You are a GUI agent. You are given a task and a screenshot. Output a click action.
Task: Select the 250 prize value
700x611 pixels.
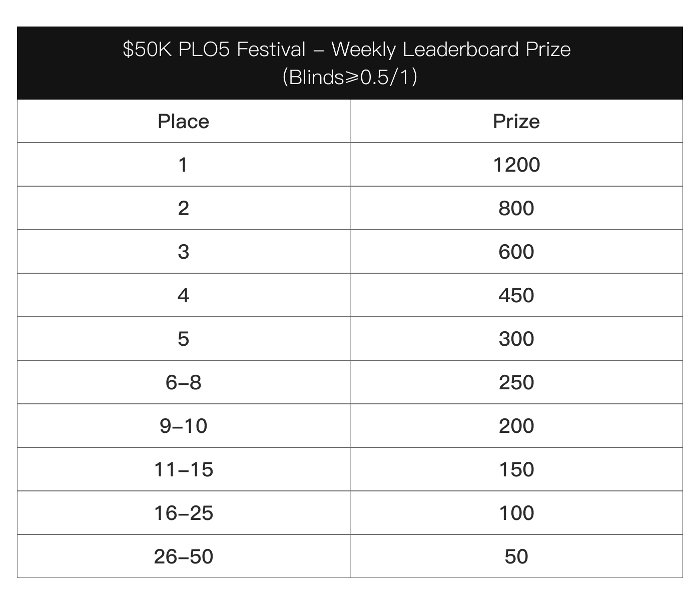point(516,382)
